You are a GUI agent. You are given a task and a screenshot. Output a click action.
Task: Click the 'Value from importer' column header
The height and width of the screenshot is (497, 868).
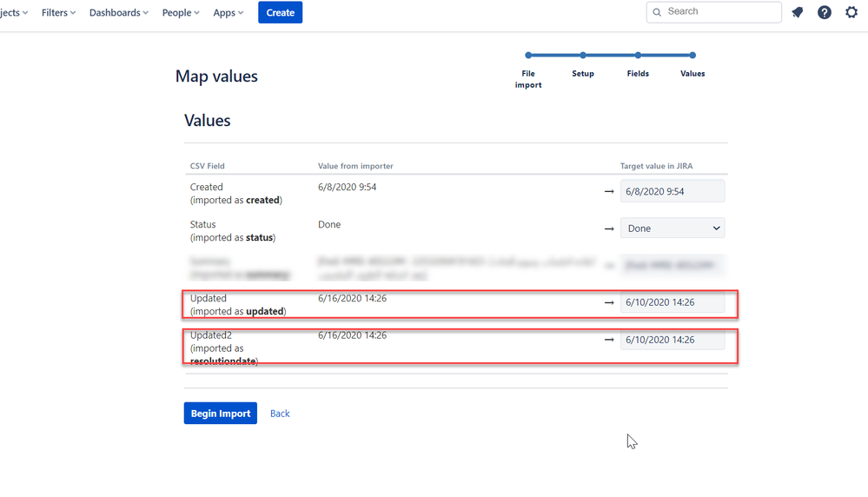pyautogui.click(x=355, y=165)
